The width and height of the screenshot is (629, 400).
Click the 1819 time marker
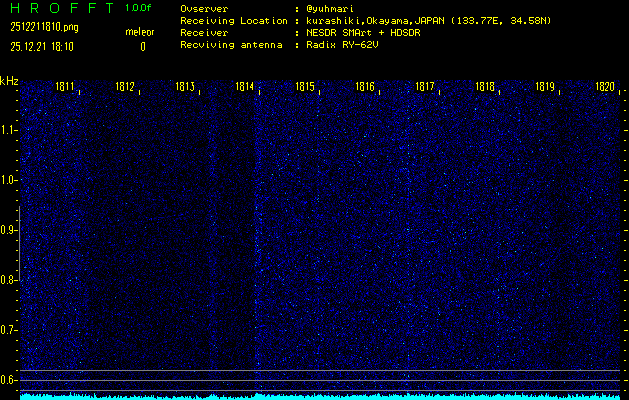click(x=545, y=86)
